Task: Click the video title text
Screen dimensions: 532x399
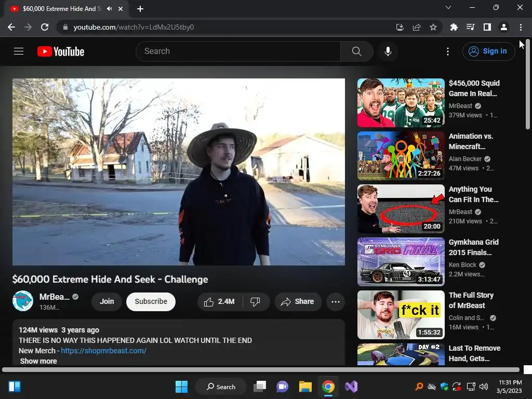Action: tap(110, 279)
